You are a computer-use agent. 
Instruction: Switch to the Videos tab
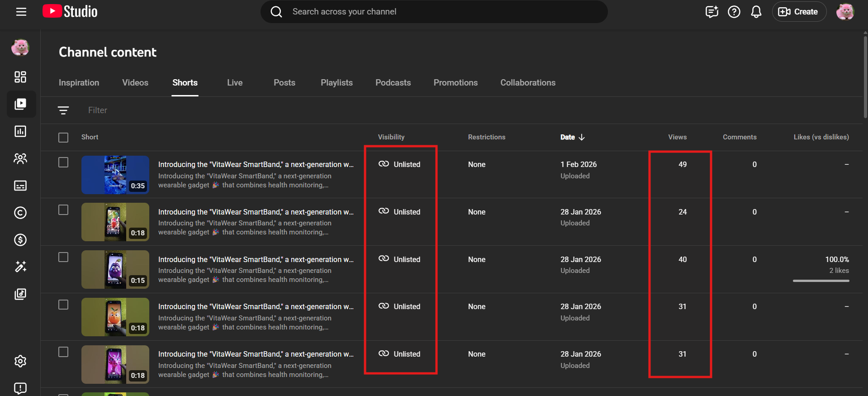(x=135, y=83)
